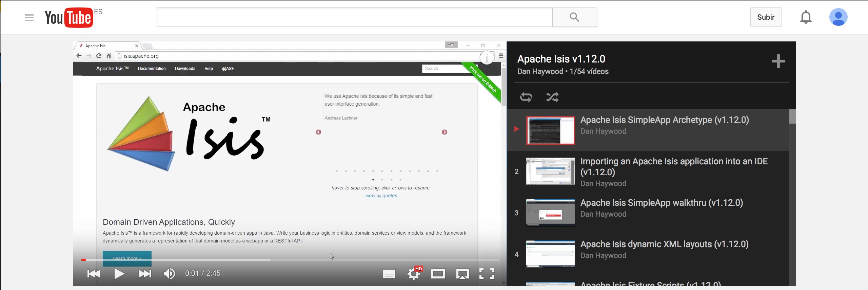Screen dimensions: 868x290
Task: Click the Subir upload button
Action: click(x=766, y=17)
